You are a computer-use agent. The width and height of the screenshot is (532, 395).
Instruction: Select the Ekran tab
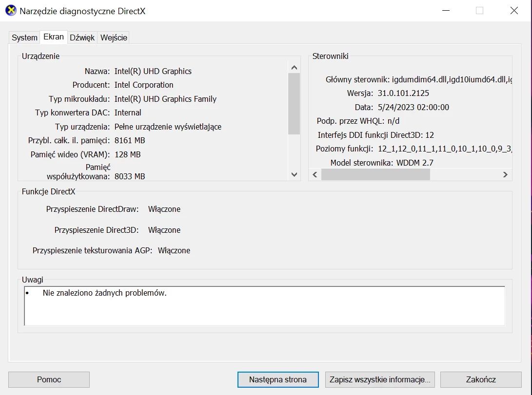click(x=54, y=37)
